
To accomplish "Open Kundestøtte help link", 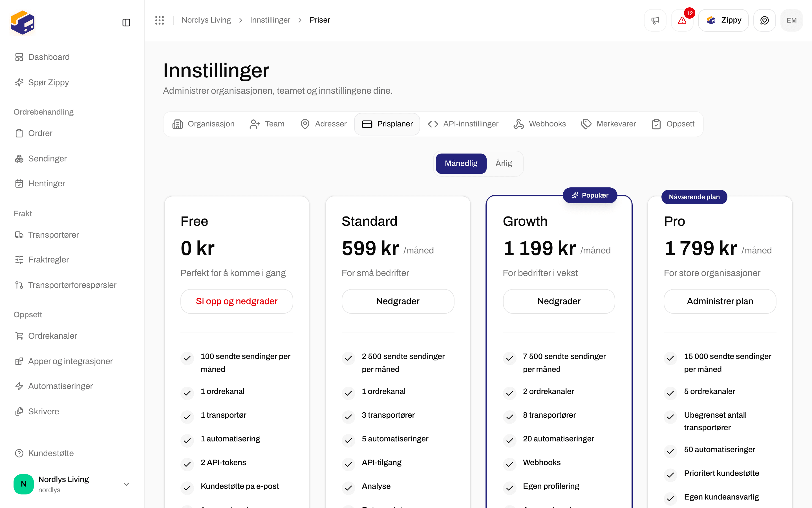I will [x=44, y=453].
